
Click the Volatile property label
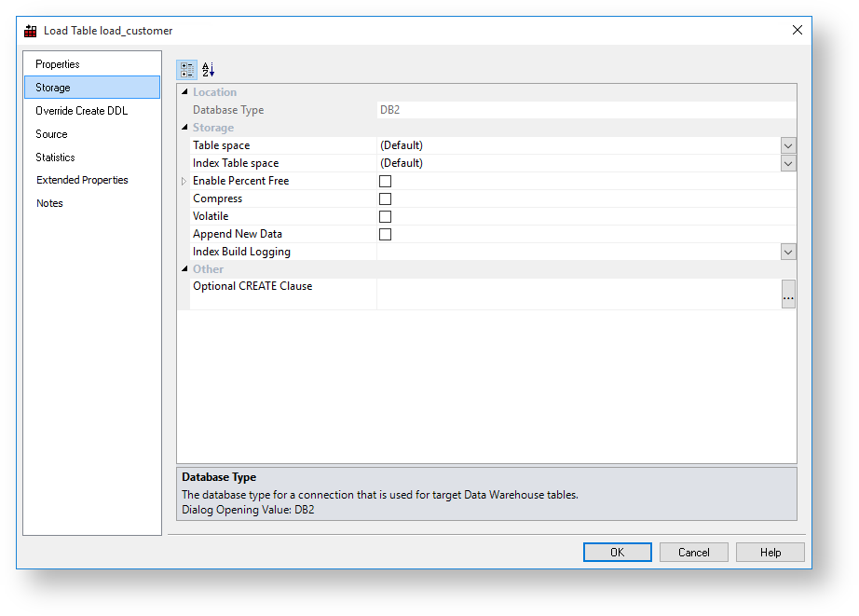click(x=211, y=216)
